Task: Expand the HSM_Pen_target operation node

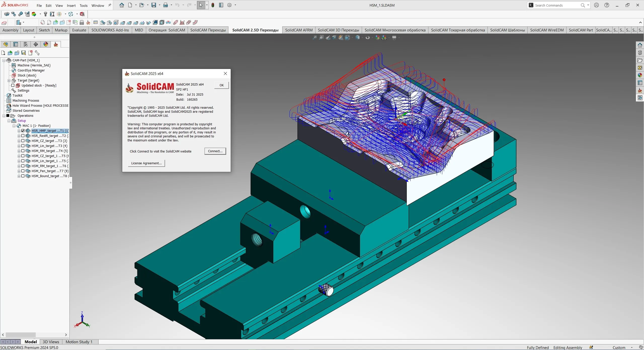Action: coord(19,171)
